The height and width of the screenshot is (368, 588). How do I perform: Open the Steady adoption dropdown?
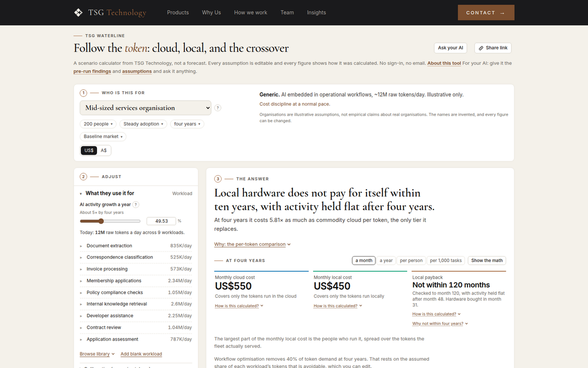[x=143, y=124]
